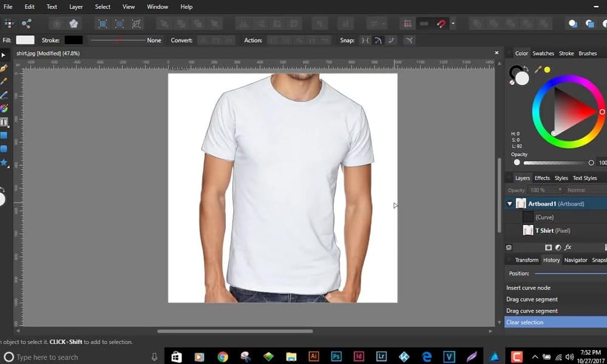The width and height of the screenshot is (607, 364).
Task: Open the Select menu
Action: click(103, 7)
